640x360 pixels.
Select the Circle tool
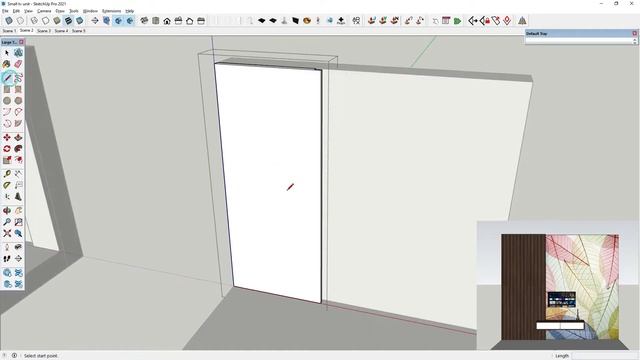tap(7, 100)
